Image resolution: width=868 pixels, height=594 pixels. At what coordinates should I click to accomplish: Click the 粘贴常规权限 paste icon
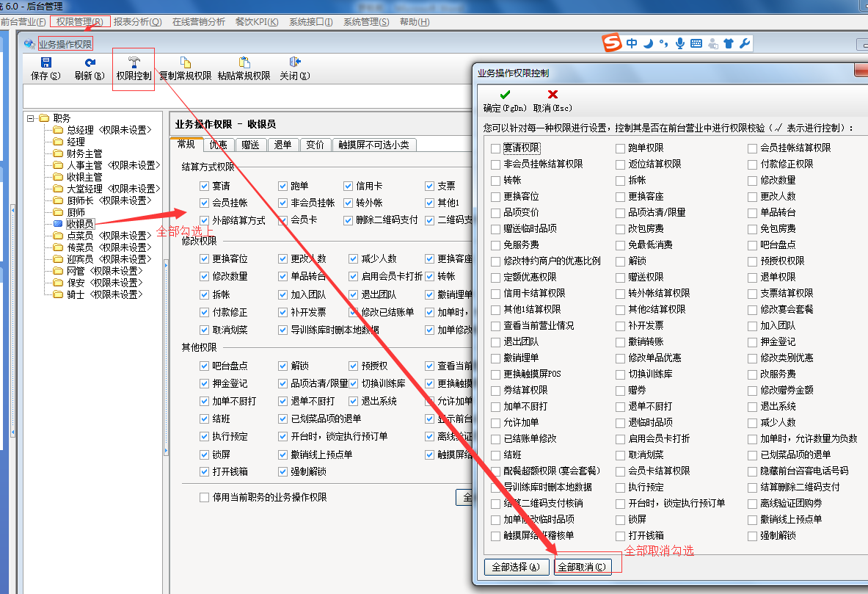pyautogui.click(x=244, y=63)
